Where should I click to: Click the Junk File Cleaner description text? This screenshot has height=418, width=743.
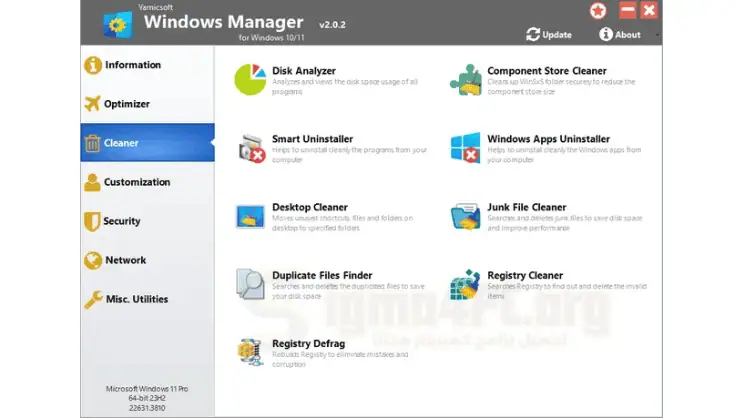(x=565, y=223)
